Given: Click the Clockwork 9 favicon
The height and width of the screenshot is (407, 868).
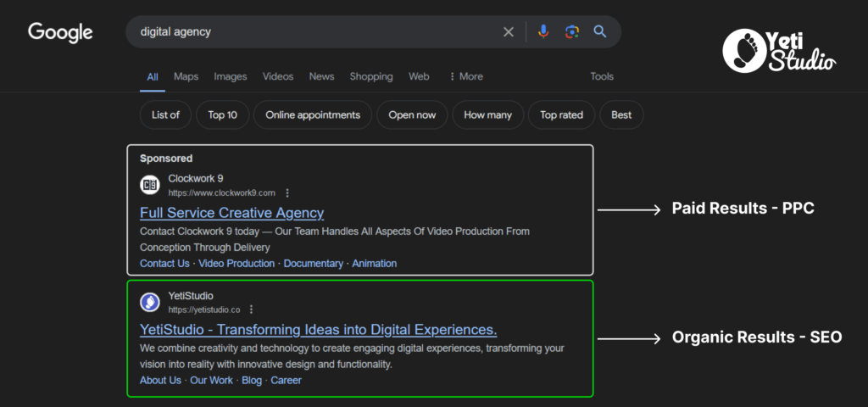Looking at the screenshot, I should [150, 185].
